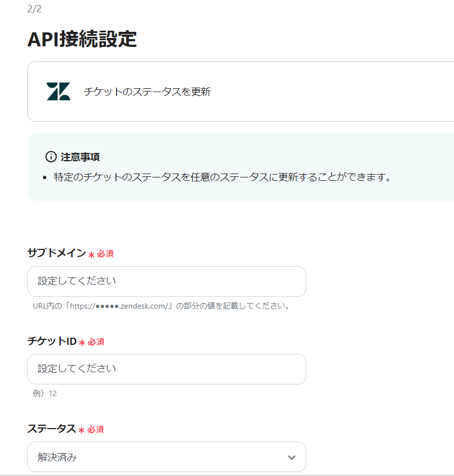454x476 pixels.
Task: Focus the サブドメイン input field
Action: pos(166,281)
